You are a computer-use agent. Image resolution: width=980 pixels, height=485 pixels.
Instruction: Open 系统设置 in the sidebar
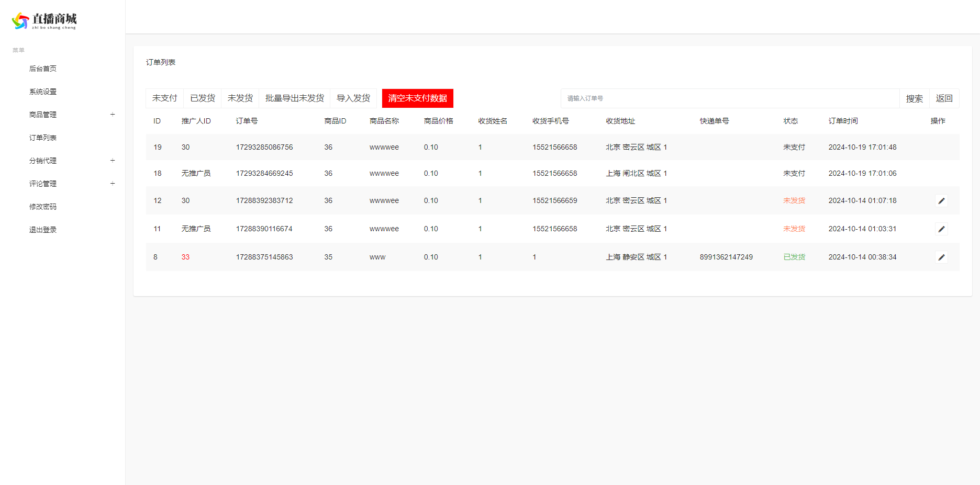coord(43,92)
